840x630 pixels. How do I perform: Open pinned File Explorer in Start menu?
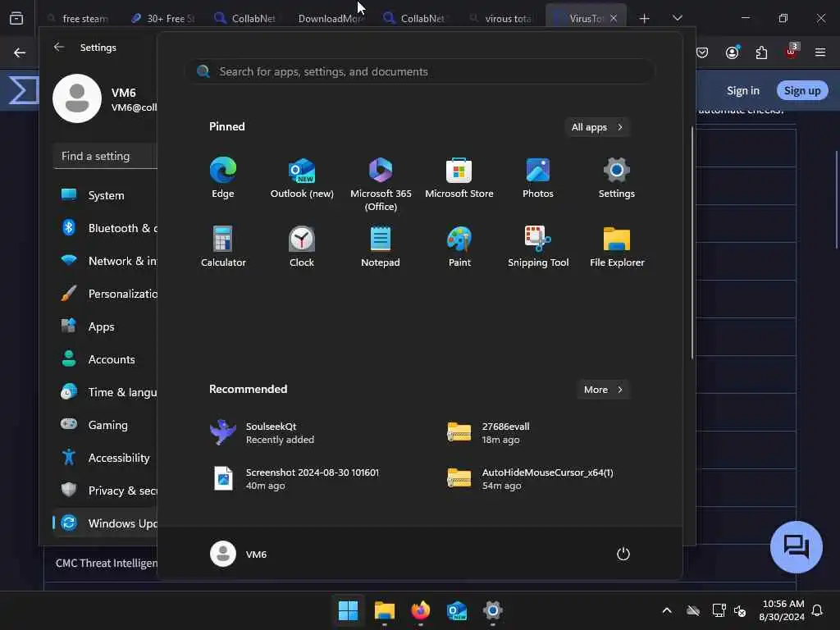coord(617,246)
